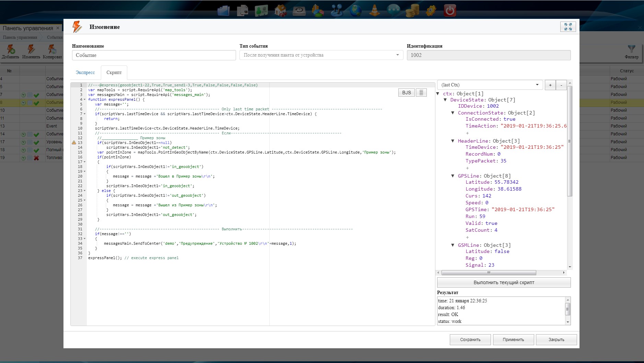Click Панель управления breadcrumb item
Viewport: 644px width, 363px height.
[x=20, y=37]
